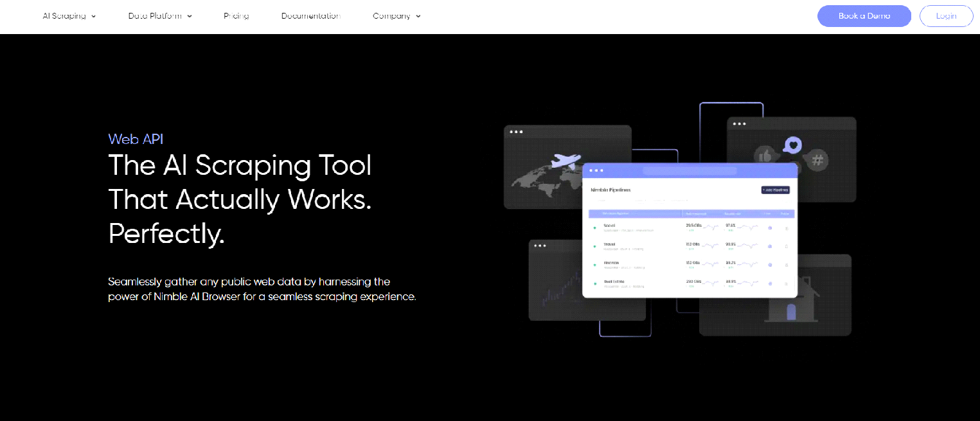Viewport: 980px width, 421px height.
Task: Select the Travel pipeline row name
Action: pyautogui.click(x=610, y=244)
